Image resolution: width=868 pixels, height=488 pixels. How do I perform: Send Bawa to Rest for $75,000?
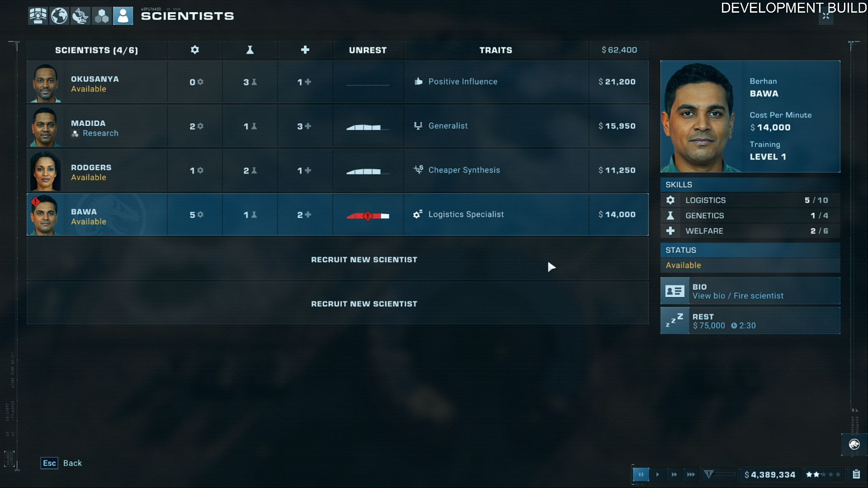(x=750, y=321)
